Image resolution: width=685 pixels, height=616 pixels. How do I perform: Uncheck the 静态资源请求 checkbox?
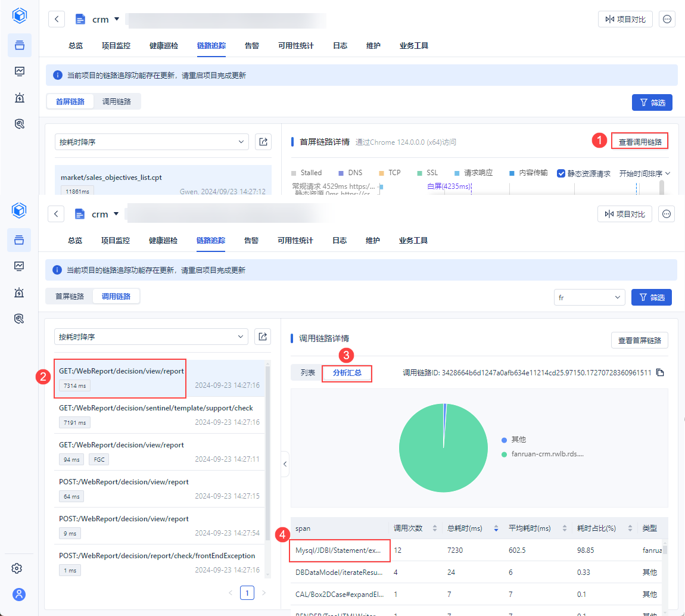561,173
